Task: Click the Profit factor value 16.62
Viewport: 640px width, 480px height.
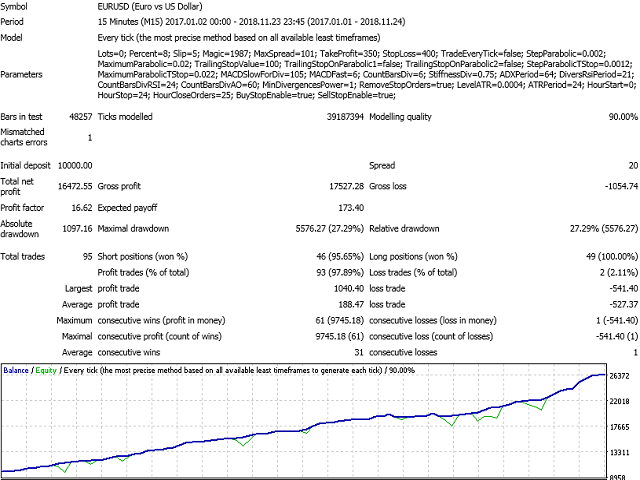Action: pos(82,208)
